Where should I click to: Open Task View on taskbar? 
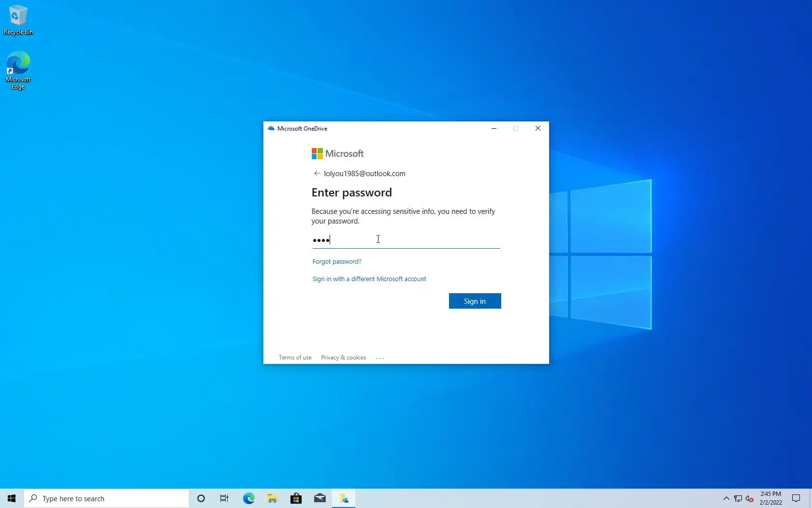click(x=224, y=498)
